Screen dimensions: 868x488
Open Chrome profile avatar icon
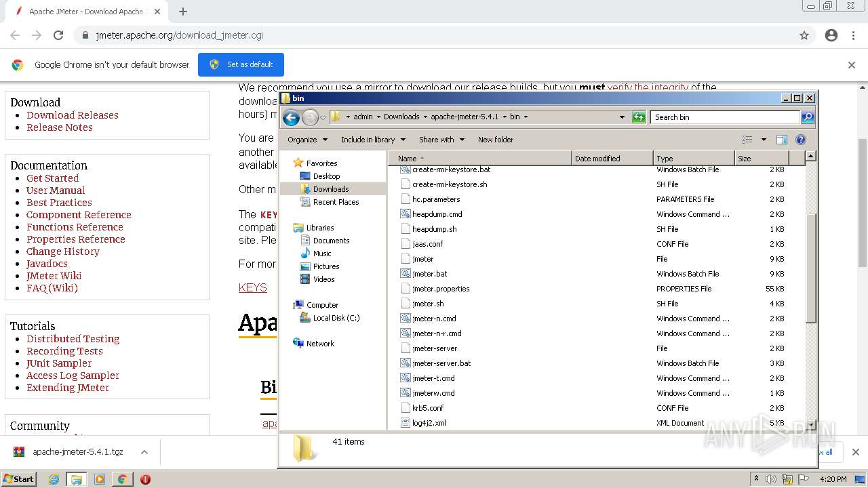(x=831, y=35)
